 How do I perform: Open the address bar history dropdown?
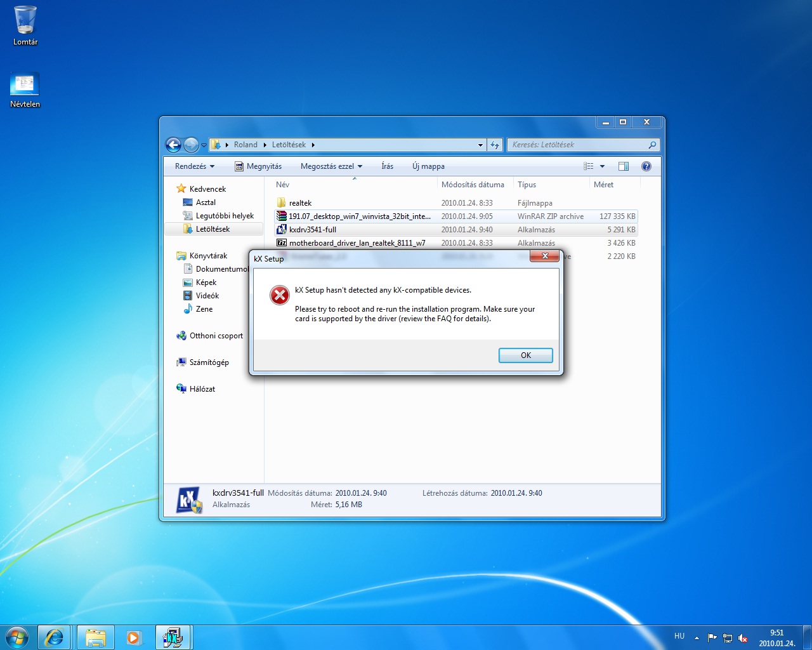480,145
